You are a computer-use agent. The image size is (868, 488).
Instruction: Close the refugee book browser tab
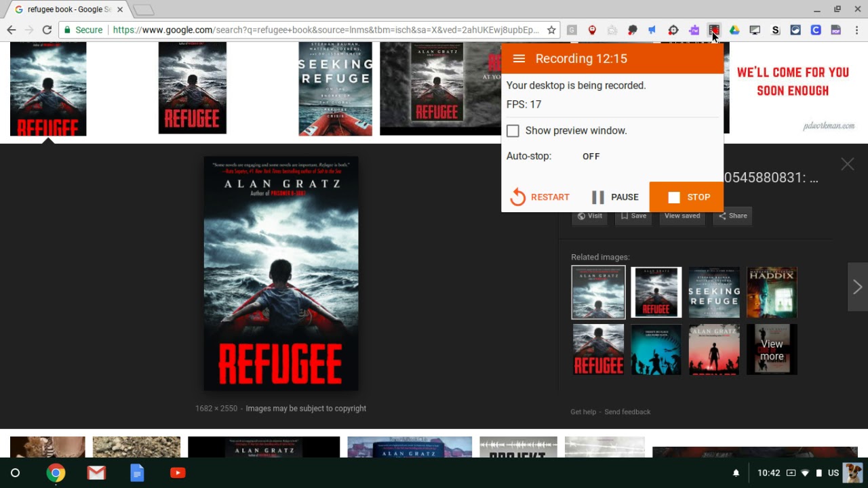click(120, 9)
